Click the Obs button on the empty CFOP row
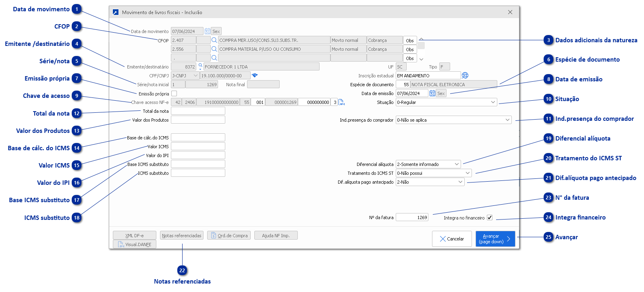 pos(410,58)
